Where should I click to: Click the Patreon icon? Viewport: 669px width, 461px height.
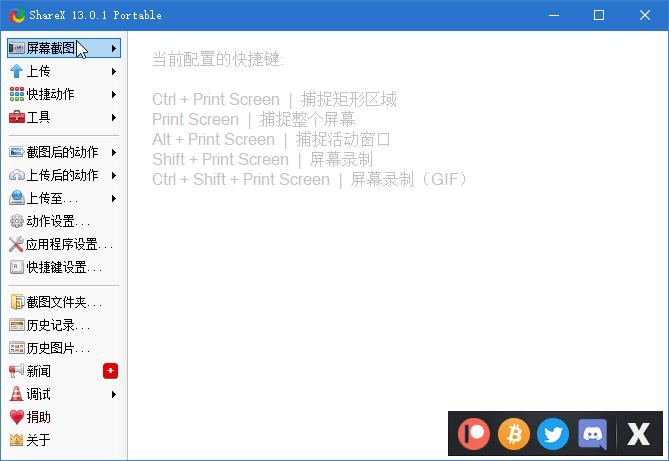[x=475, y=434]
